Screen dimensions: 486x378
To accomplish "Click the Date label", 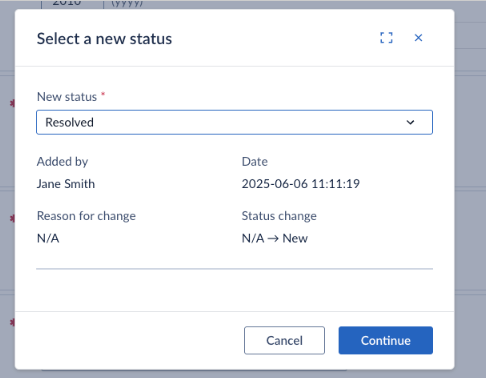I will click(255, 162).
